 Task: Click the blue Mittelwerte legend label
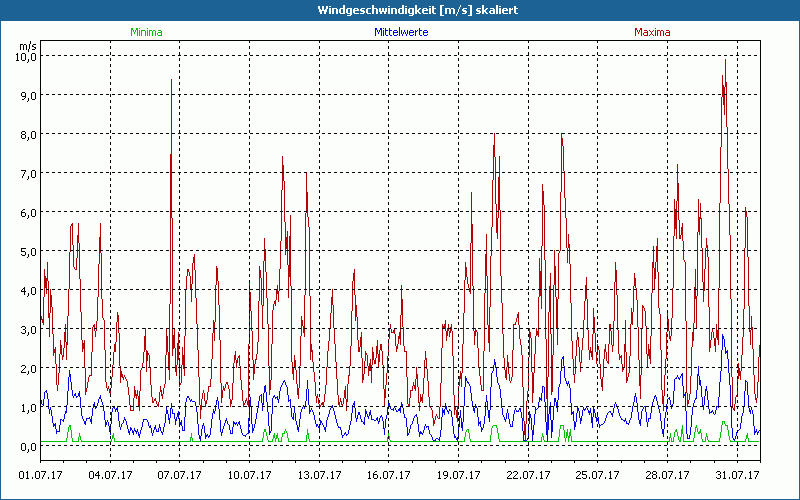[x=401, y=32]
